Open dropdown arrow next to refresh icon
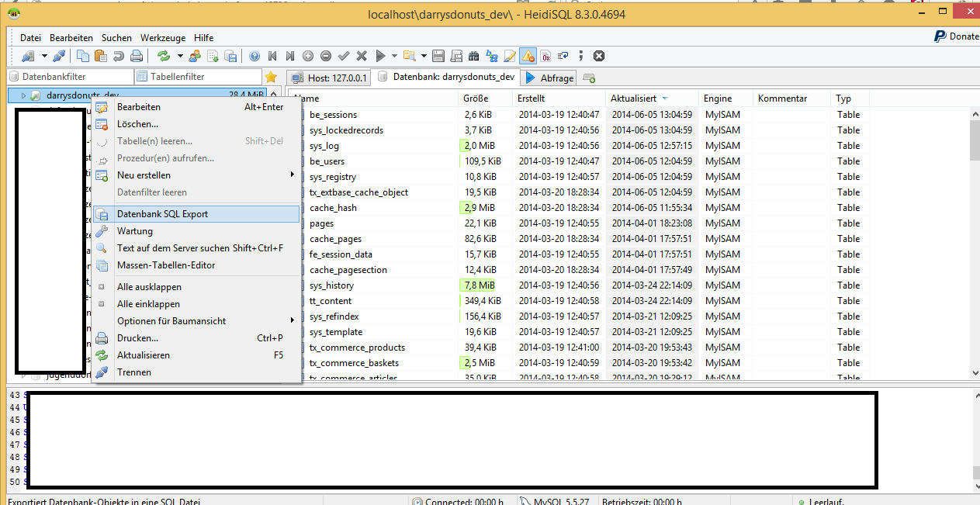The height and width of the screenshot is (505, 980). [180, 56]
